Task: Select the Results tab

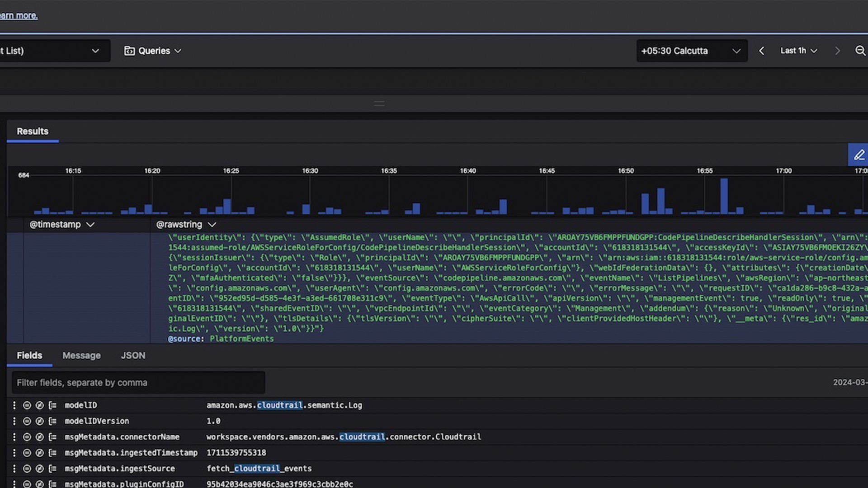Action: (x=33, y=131)
